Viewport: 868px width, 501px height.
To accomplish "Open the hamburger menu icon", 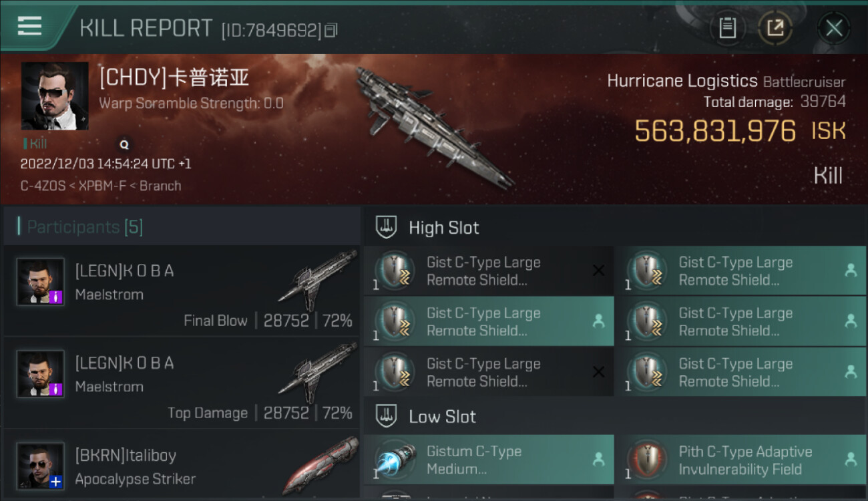I will [x=29, y=25].
